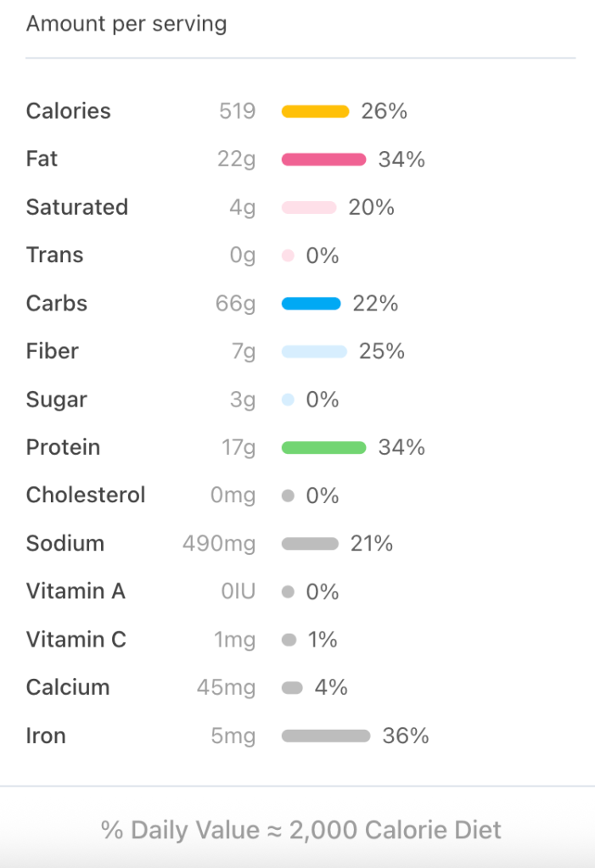Click the Sugar light blue dot
This screenshot has width=595, height=868.
(288, 400)
